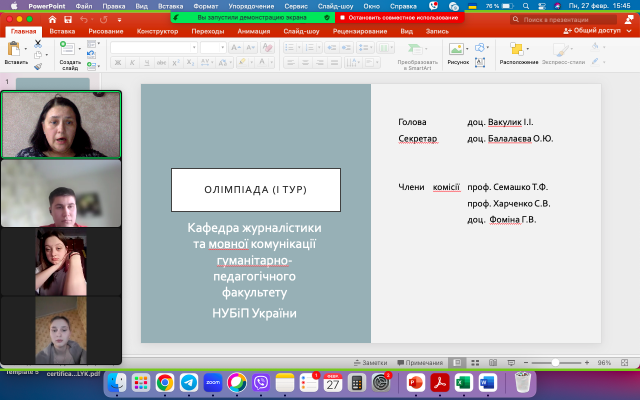Adjust the zoom slider in status bar

[x=556, y=362]
